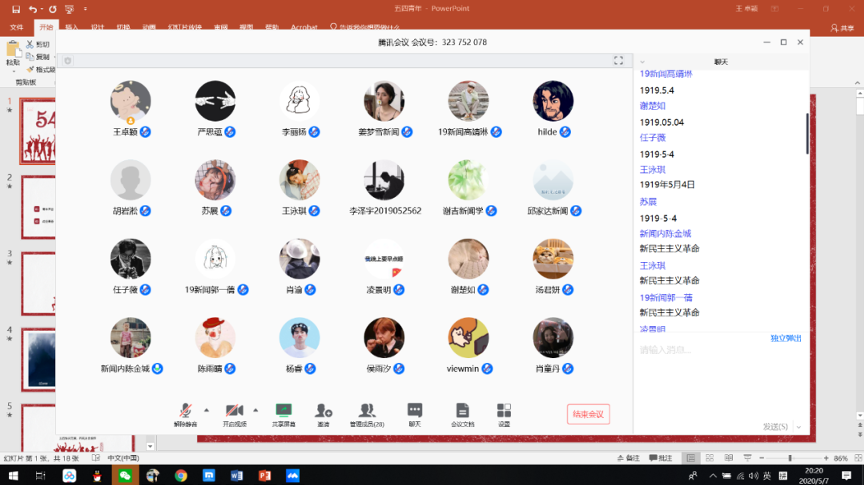Collapse the chat panel with the chevron
Viewport: 864px width, 485px height.
[x=642, y=62]
